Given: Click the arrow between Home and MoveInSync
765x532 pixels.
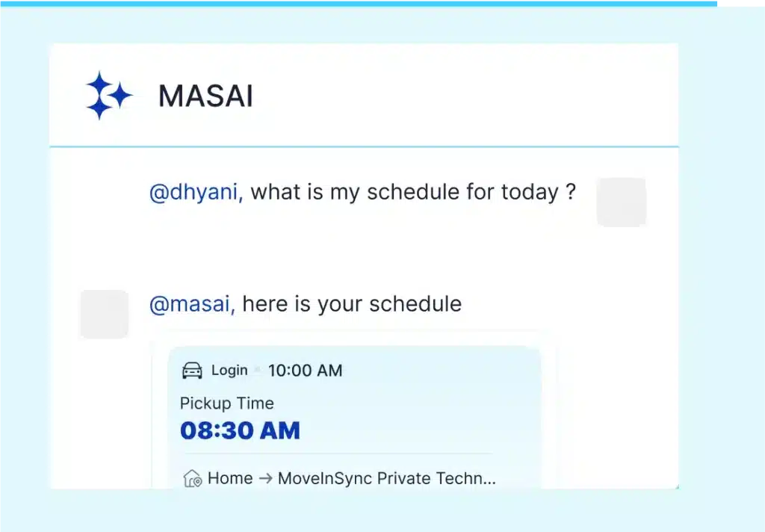Looking at the screenshot, I should click(265, 478).
